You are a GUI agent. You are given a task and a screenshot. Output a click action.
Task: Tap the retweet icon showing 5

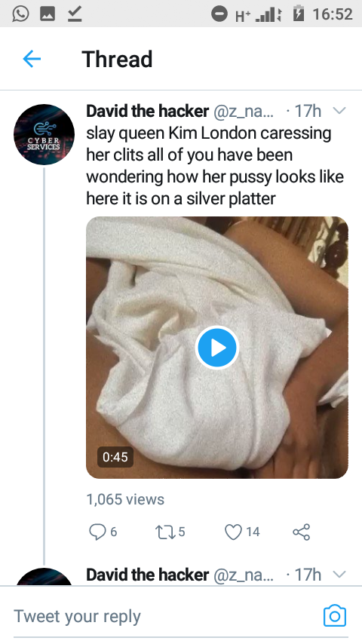[x=164, y=532]
